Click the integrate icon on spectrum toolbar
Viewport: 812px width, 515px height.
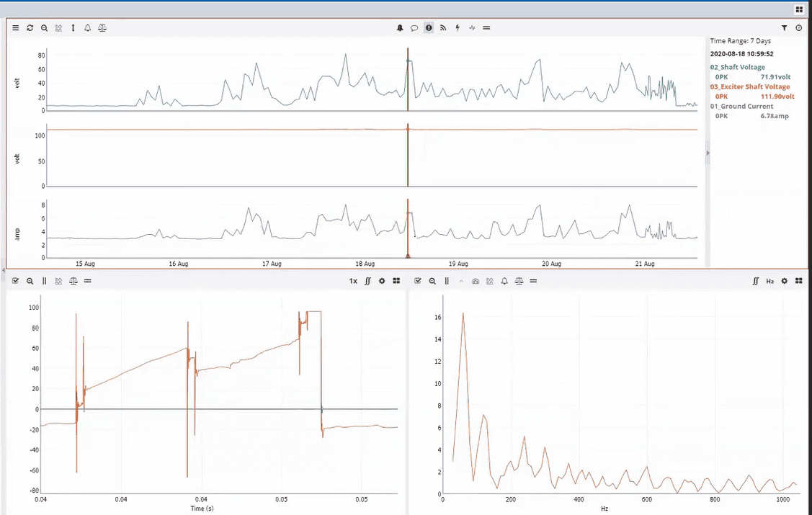coord(756,281)
